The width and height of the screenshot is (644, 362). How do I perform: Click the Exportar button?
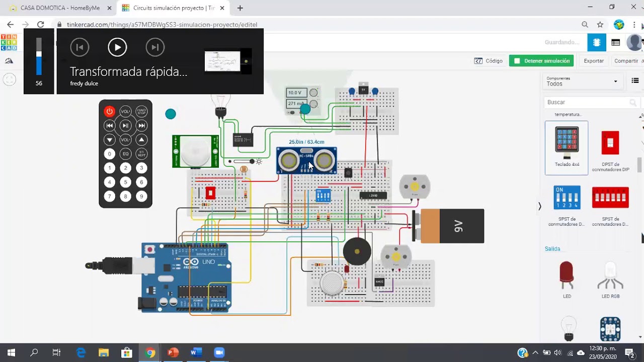click(594, 61)
